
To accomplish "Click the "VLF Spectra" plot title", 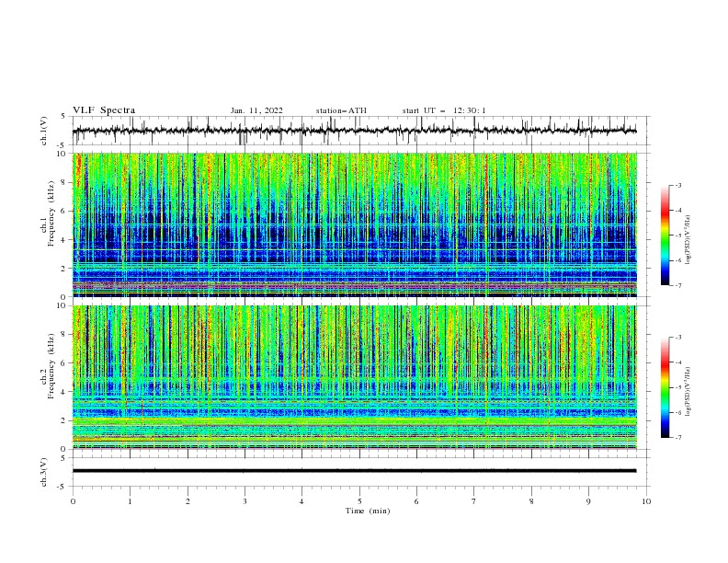I will coord(104,110).
